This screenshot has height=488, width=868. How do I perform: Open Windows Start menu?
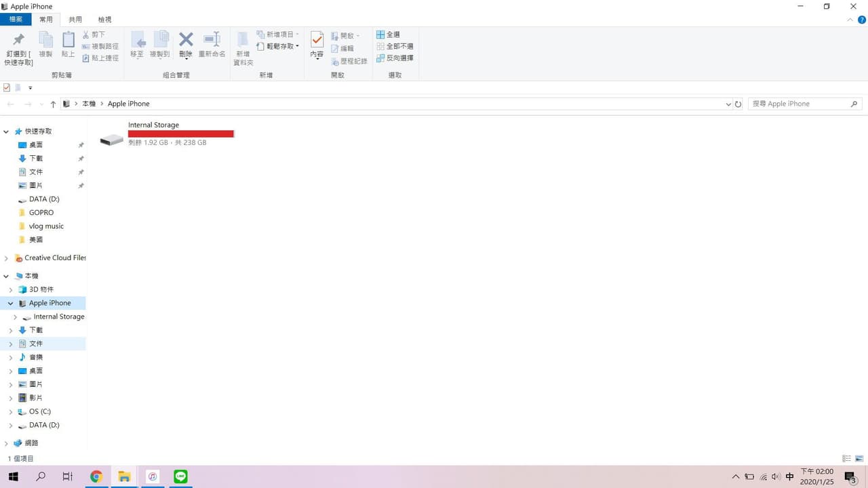pos(13,476)
